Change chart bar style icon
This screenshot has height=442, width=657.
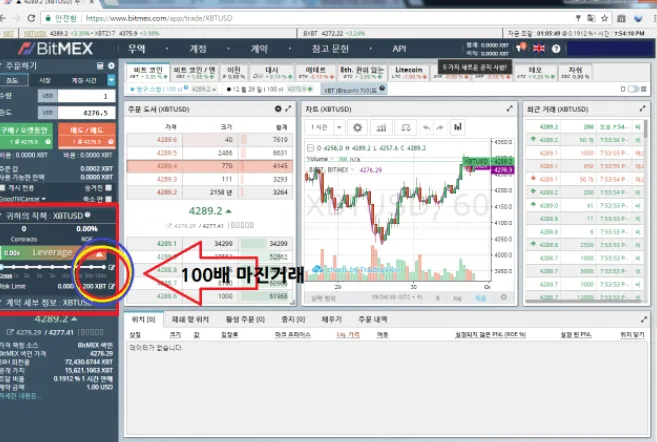458,127
